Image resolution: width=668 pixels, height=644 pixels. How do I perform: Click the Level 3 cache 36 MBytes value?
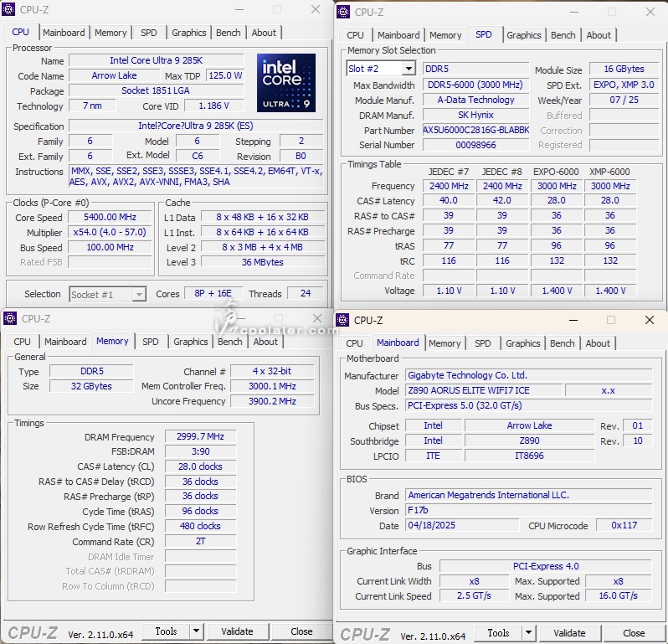[263, 261]
